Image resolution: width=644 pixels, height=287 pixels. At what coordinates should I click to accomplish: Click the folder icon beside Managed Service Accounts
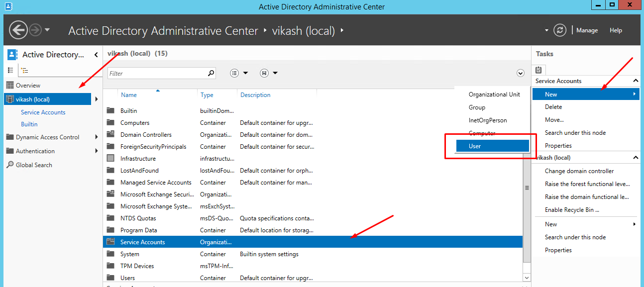pyautogui.click(x=110, y=183)
